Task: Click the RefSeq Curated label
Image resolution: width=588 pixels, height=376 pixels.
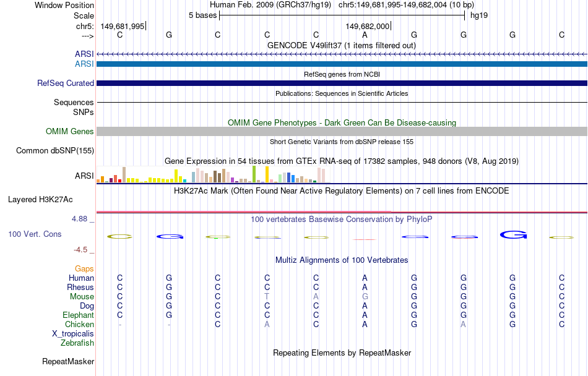Action: [65, 83]
